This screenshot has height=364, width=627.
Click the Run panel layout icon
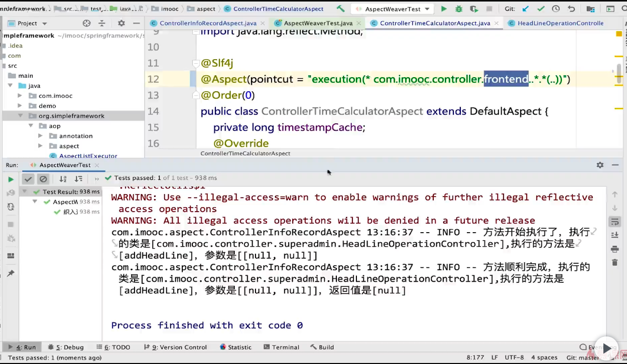11,256
